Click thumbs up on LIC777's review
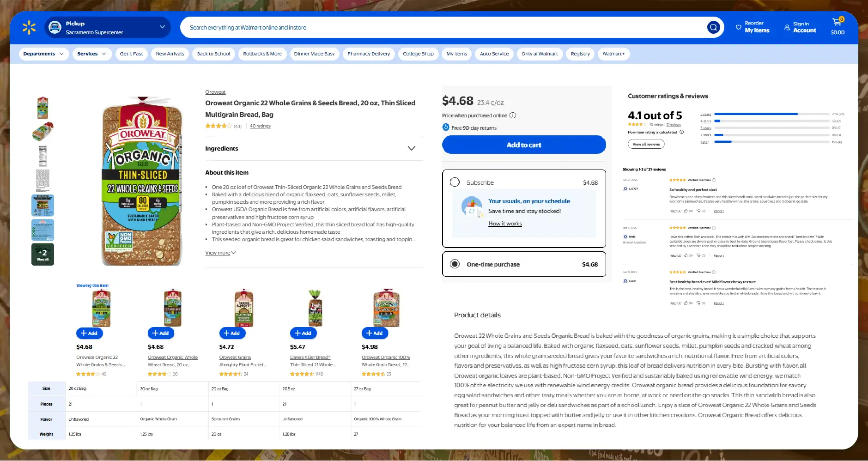Screen dimensions: 868x461 [686, 211]
